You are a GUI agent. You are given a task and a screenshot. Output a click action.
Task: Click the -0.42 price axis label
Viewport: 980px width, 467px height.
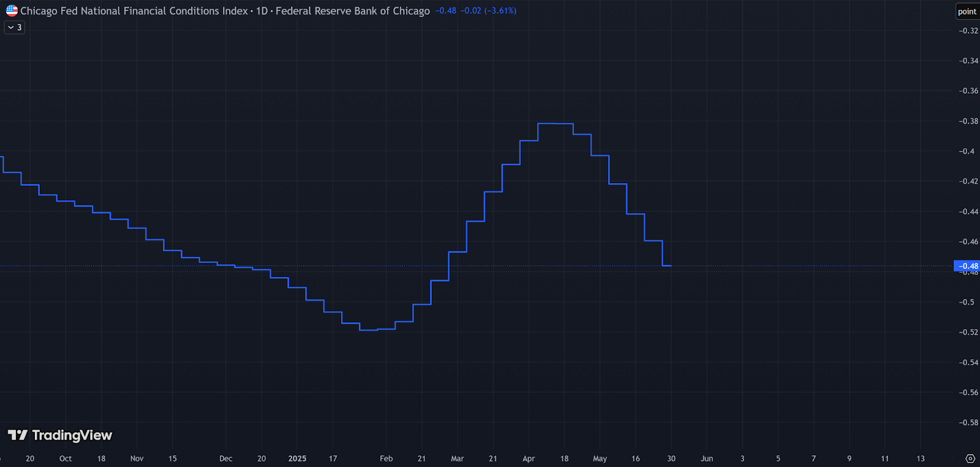pyautogui.click(x=968, y=181)
